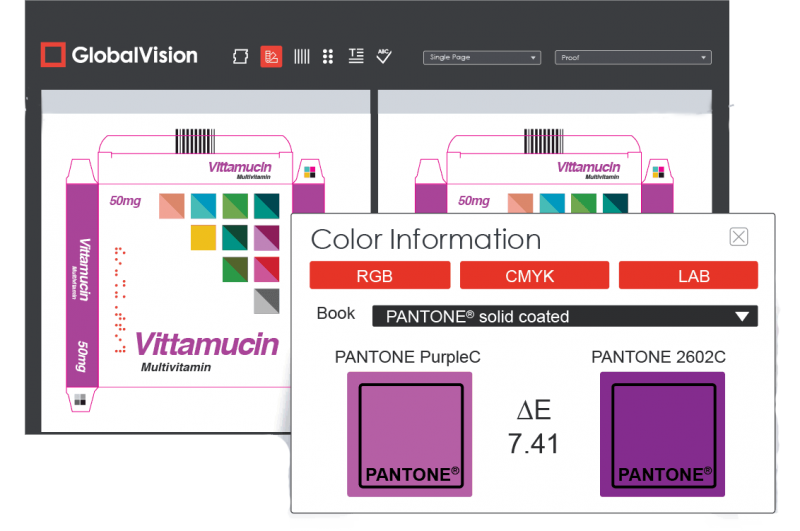The image size is (800, 531).
Task: Select the artwork inspection tool icon
Action: [x=240, y=57]
